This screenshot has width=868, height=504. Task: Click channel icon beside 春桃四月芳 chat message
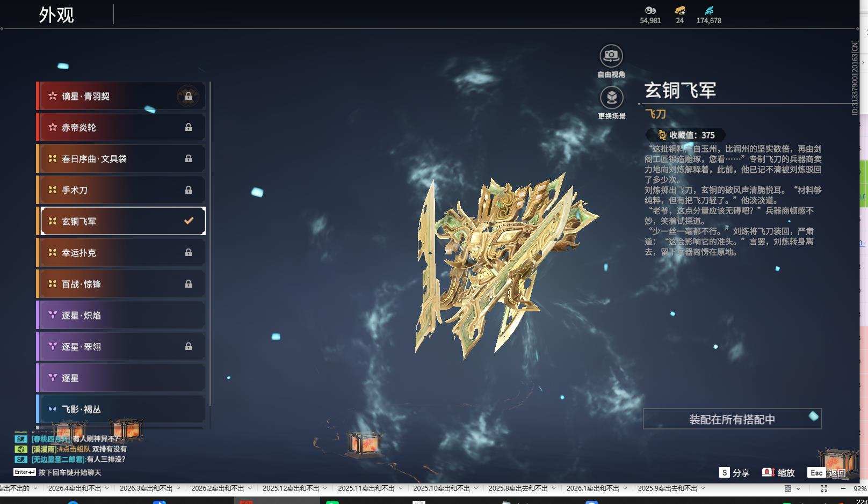(20, 439)
